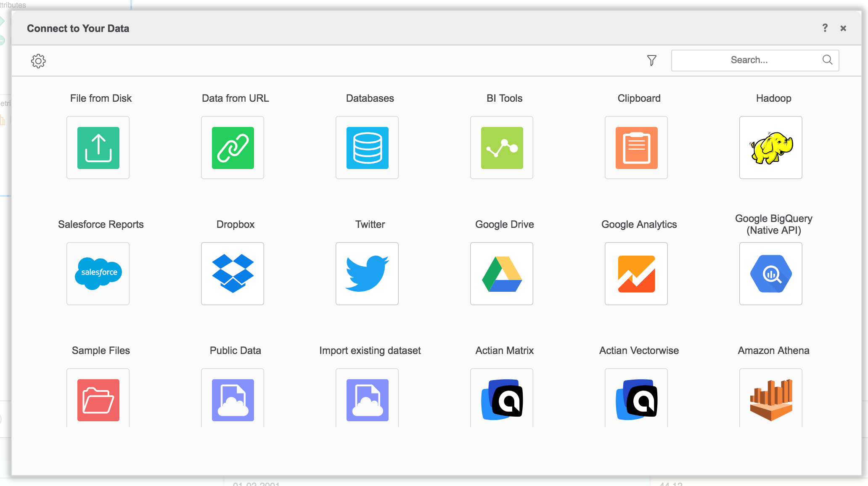Viewport: 868px width, 486px height.
Task: Select the Amazon Athena icon
Action: (771, 398)
